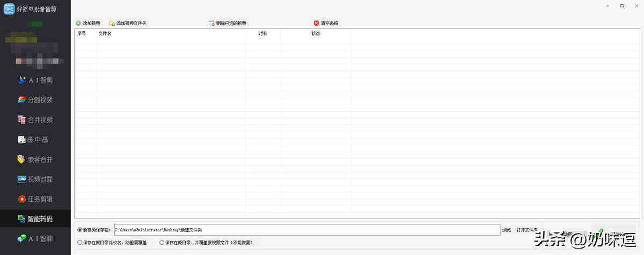Open the AI智聊 module label
The image size is (644, 255).
click(x=40, y=238)
